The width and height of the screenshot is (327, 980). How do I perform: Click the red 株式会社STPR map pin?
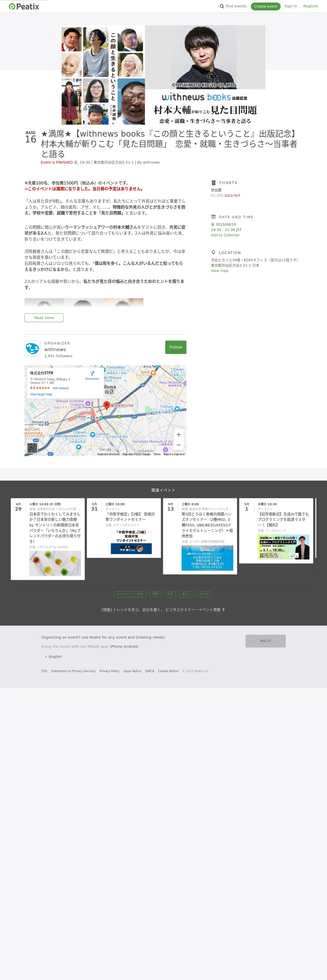click(x=107, y=406)
